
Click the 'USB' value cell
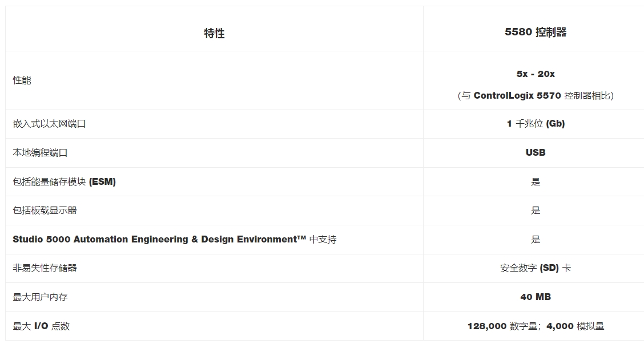tap(536, 152)
